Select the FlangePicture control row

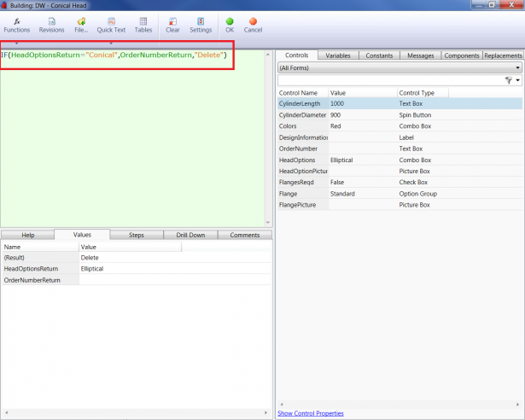pos(400,205)
